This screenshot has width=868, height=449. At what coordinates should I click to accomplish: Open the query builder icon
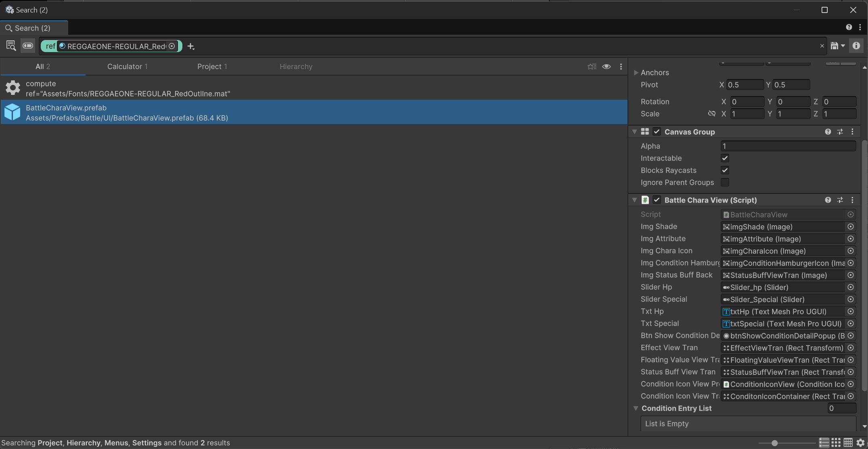point(11,46)
